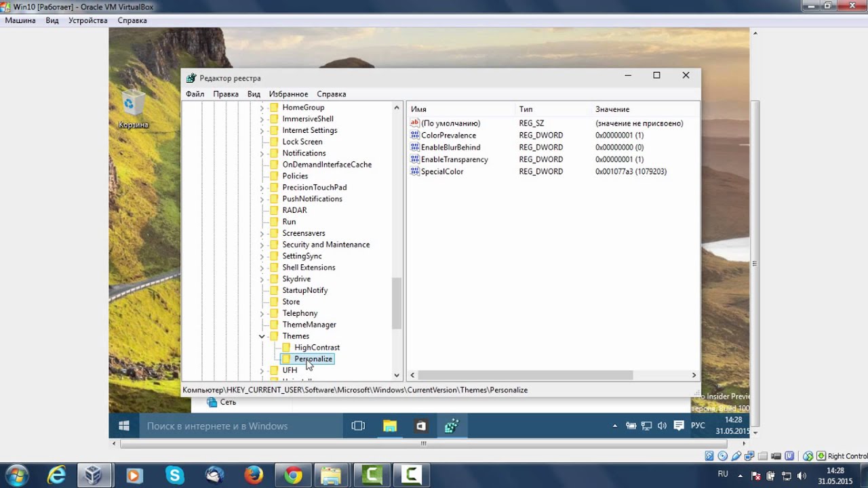Click the default string value ab icon

(415, 123)
